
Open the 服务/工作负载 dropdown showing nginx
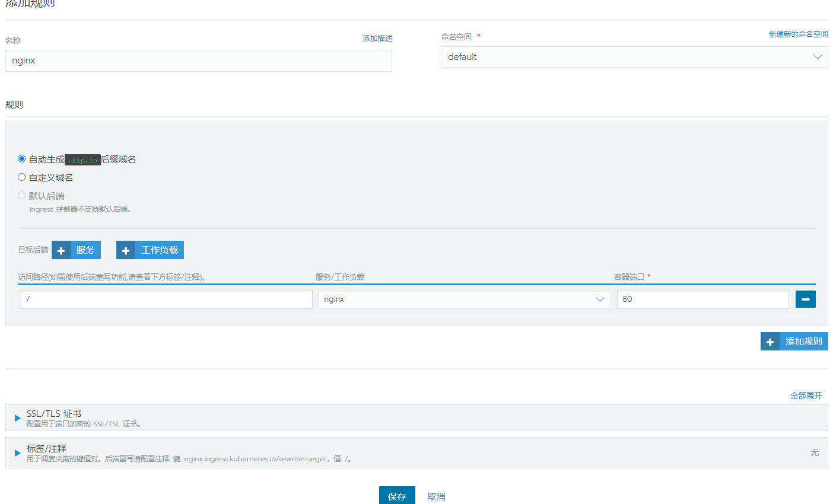point(465,299)
